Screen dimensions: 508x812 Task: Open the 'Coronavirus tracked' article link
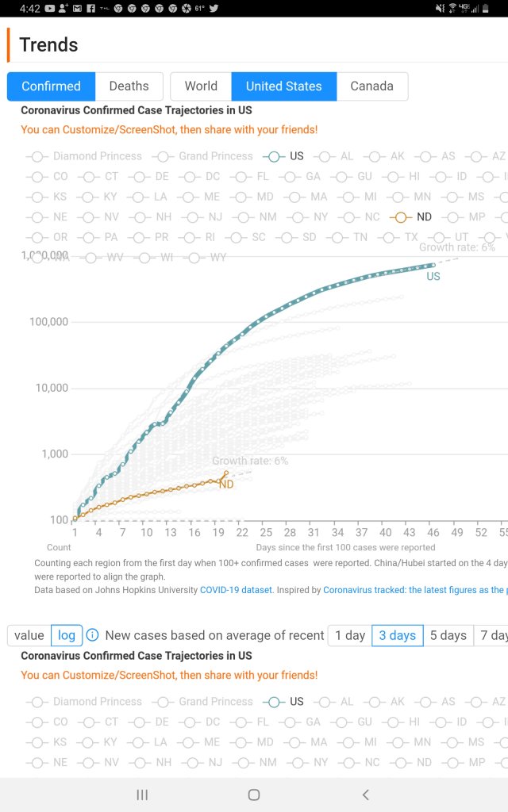coord(413,590)
